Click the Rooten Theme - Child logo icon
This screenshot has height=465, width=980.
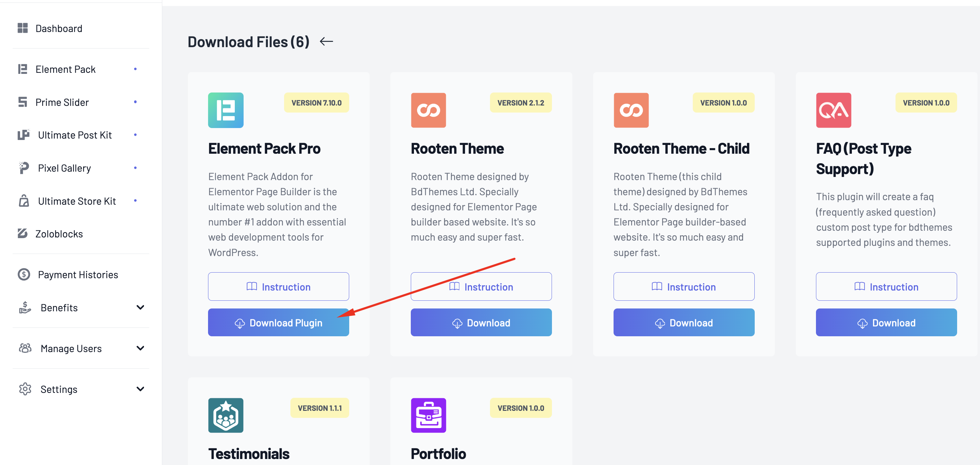point(631,110)
